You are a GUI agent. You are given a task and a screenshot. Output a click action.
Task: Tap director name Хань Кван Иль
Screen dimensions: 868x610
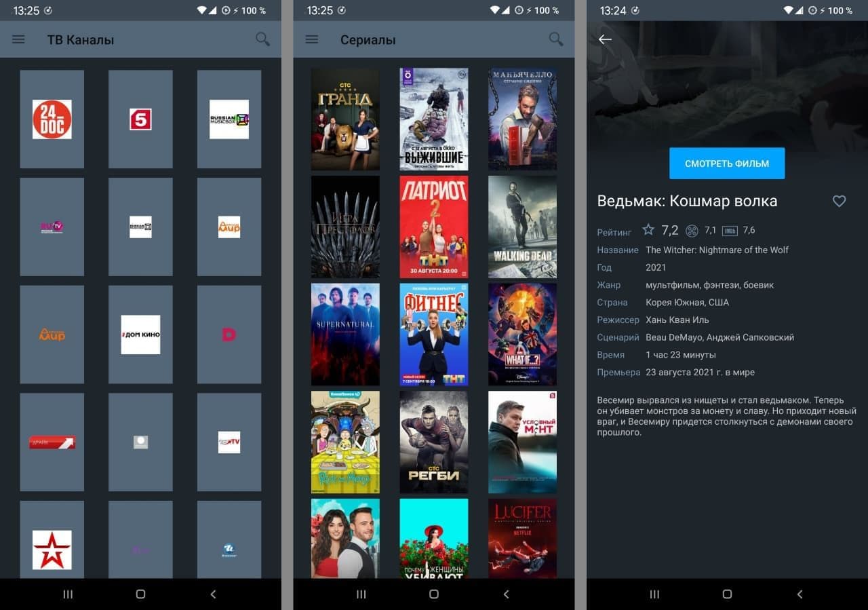(x=677, y=320)
